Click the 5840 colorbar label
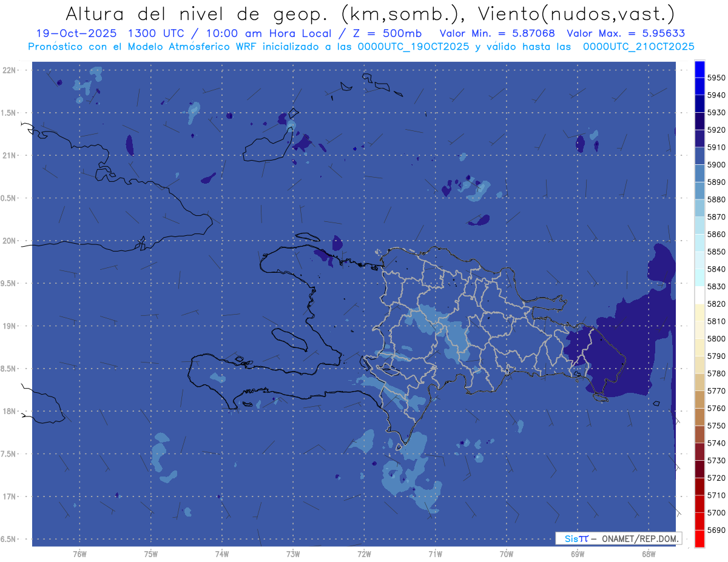Image resolution: width=728 pixels, height=562 pixels. coord(716,269)
